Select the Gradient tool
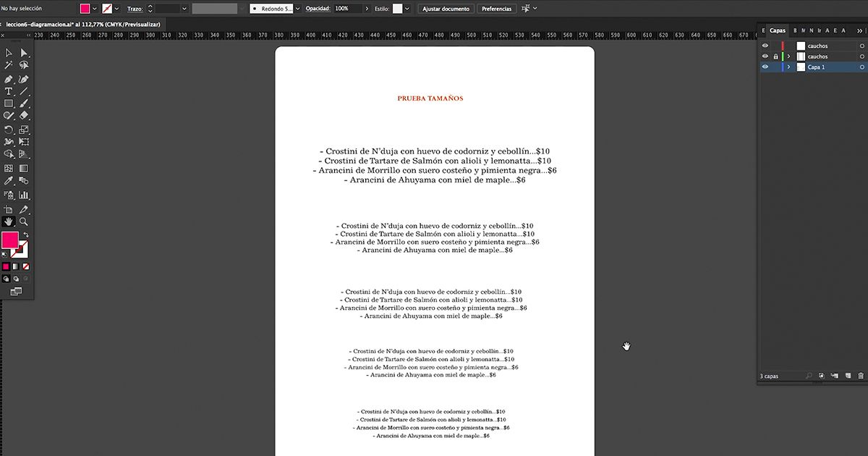868x456 pixels. (x=24, y=169)
